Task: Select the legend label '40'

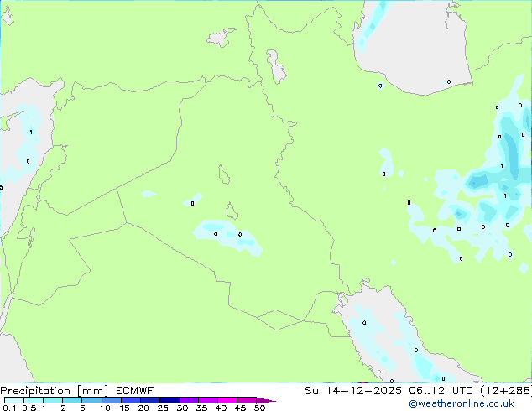Action: click(221, 408)
